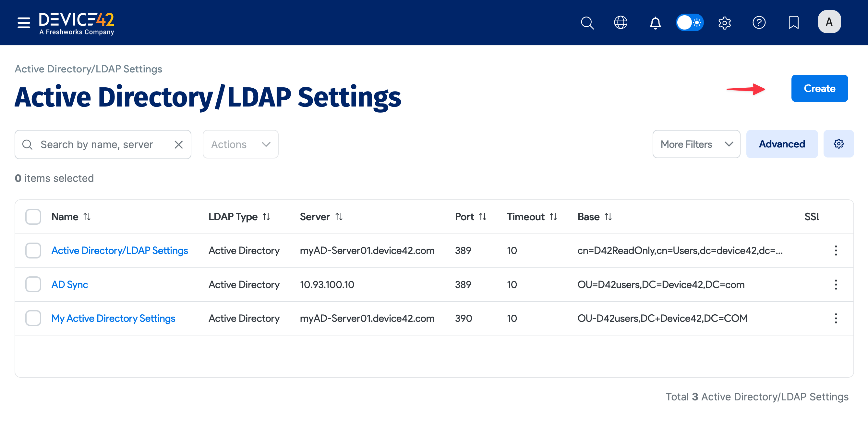The width and height of the screenshot is (868, 428).
Task: Click the help question mark icon
Action: (x=759, y=23)
